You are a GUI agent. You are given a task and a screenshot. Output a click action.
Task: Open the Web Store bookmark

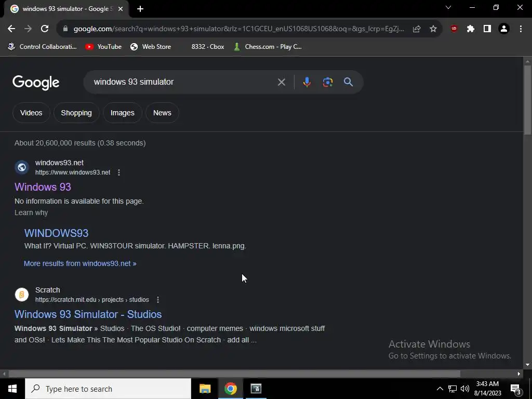[151, 47]
